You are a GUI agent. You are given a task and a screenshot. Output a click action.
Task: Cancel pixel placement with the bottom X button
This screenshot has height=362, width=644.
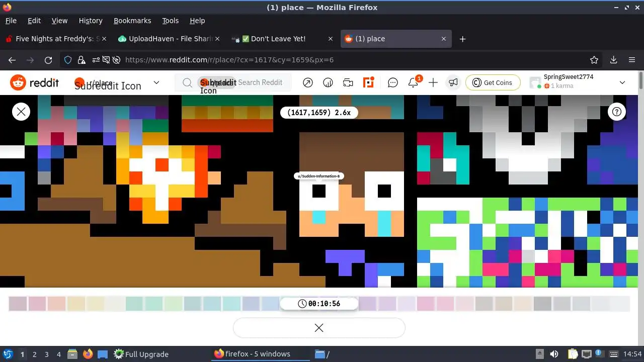[319, 328]
